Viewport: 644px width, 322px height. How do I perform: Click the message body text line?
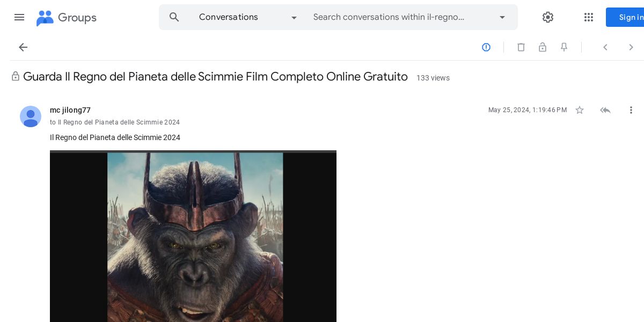(x=115, y=137)
